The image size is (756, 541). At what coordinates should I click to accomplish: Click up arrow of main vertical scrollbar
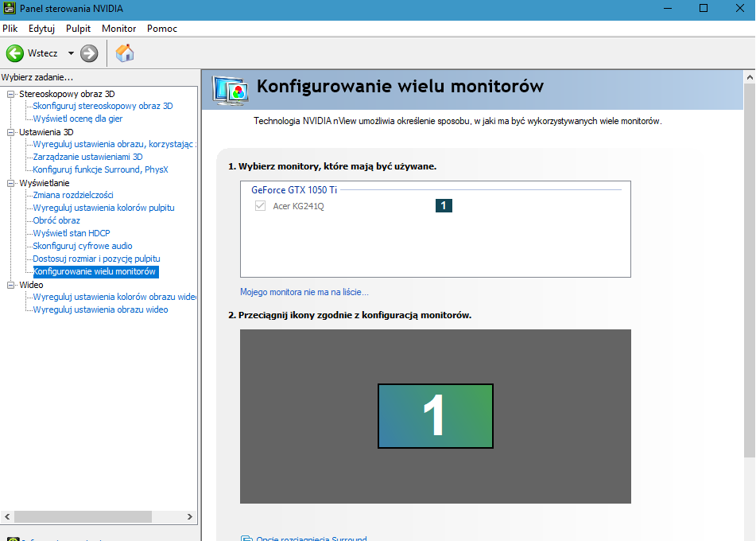(x=750, y=77)
